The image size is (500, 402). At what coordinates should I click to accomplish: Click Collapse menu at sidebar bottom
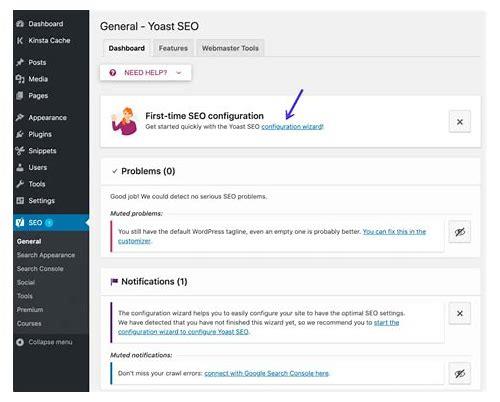point(51,342)
